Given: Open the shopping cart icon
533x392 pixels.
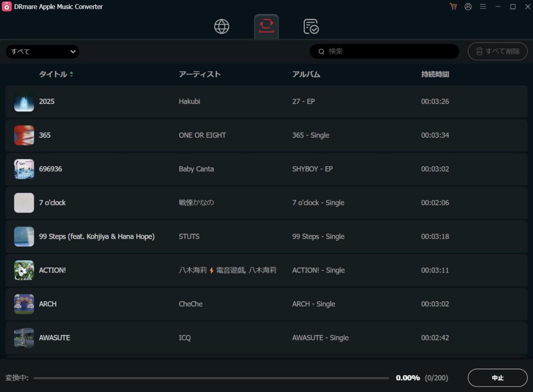Looking at the screenshot, I should (x=453, y=7).
